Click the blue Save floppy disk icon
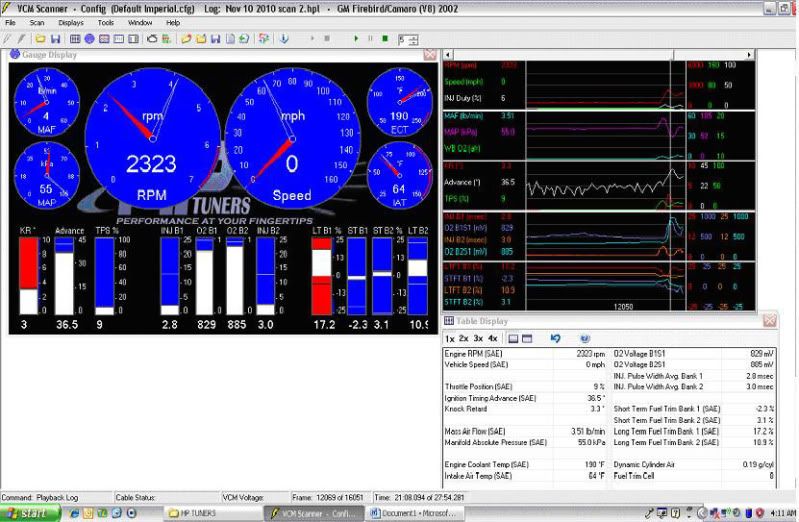This screenshot has width=799, height=522. pyautogui.click(x=55, y=38)
